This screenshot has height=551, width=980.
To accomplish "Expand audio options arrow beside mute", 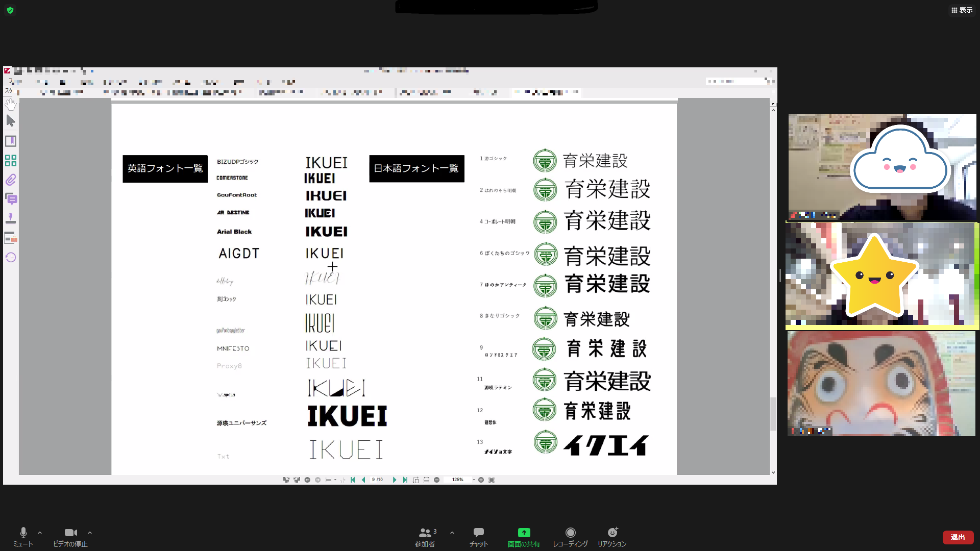I will coord(40,533).
